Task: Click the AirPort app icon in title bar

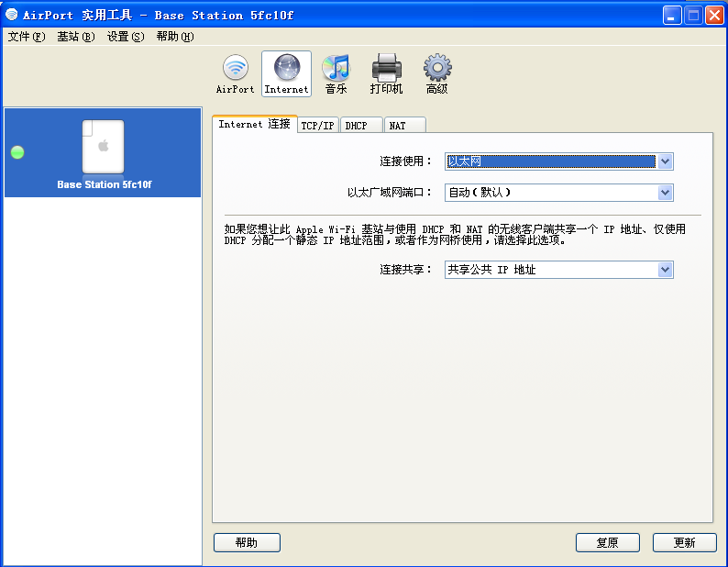Action: 11,15
